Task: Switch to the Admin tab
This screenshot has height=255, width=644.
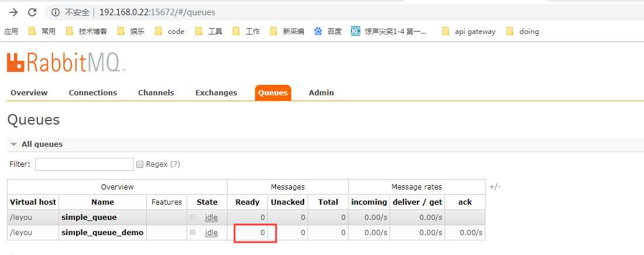Action: 321,93
